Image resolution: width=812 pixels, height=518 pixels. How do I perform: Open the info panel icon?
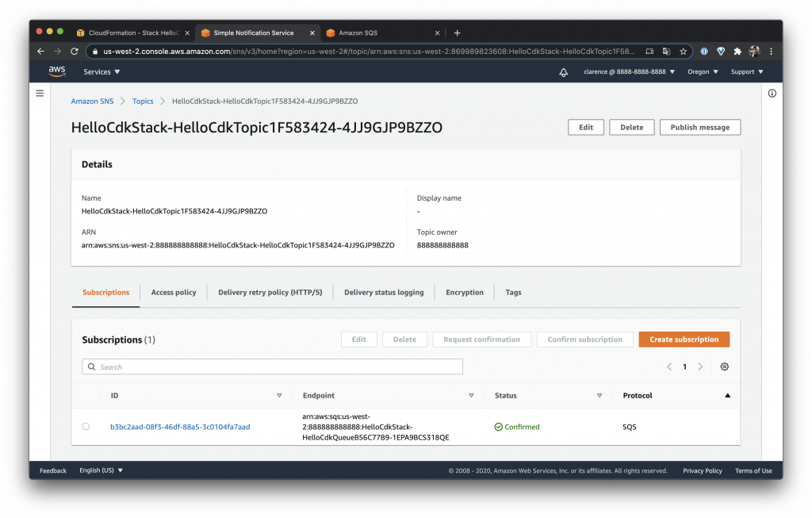point(772,94)
